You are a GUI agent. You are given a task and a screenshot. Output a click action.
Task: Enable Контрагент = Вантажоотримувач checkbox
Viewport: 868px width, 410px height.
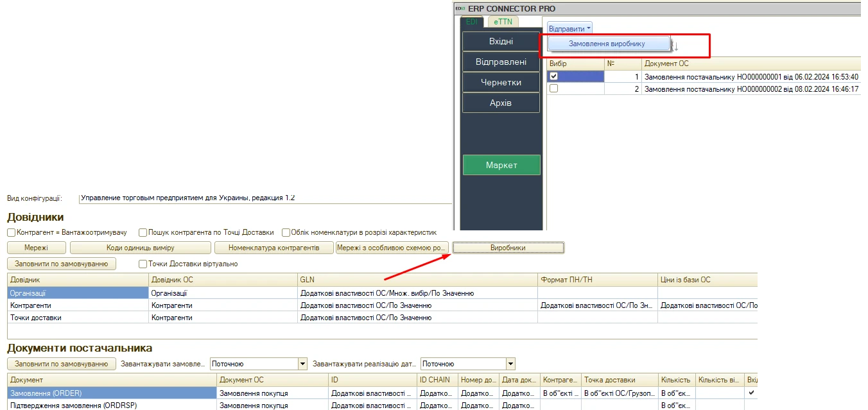tap(11, 232)
